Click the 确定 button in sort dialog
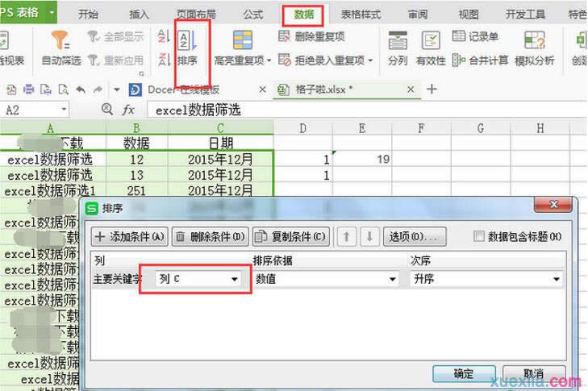This screenshot has height=391, width=588. coord(464,374)
